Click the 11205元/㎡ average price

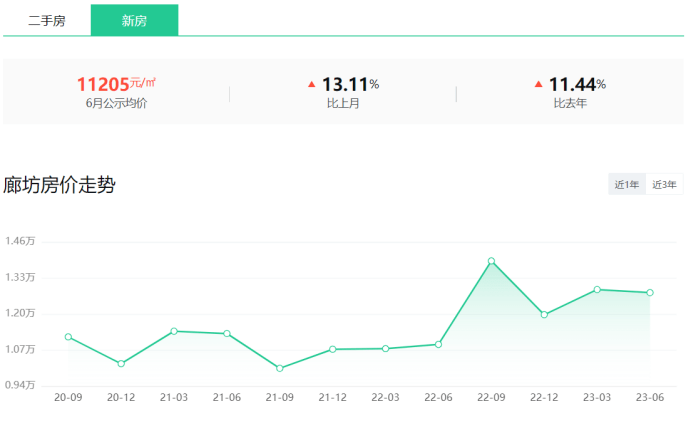pyautogui.click(x=116, y=84)
